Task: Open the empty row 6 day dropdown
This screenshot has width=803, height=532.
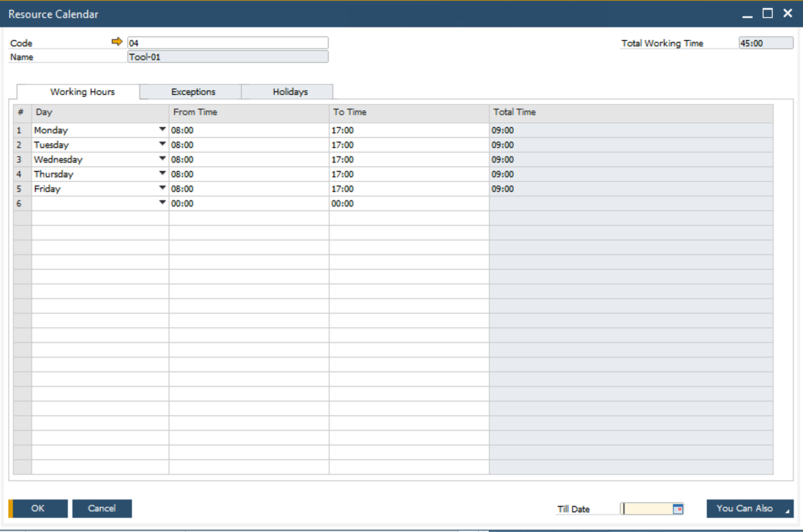Action: click(162, 203)
